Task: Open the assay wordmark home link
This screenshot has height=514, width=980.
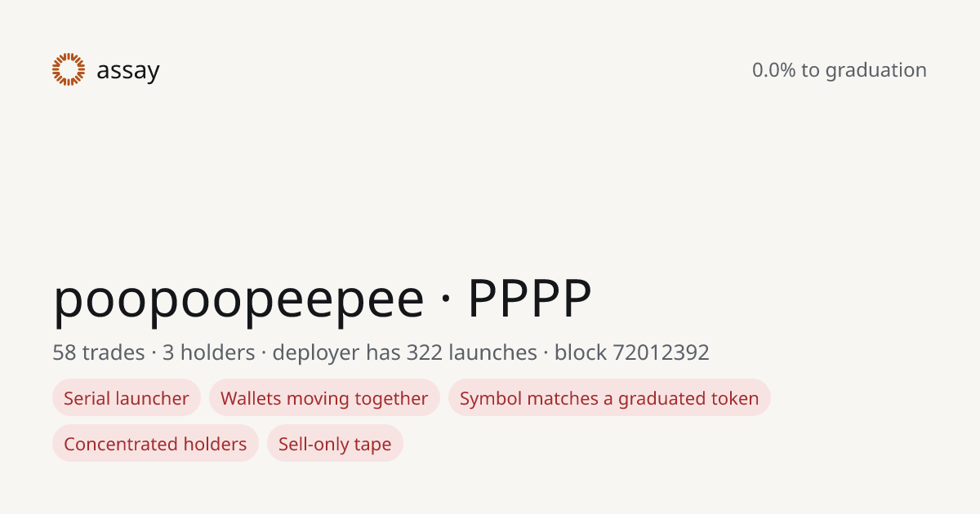Action: click(128, 71)
